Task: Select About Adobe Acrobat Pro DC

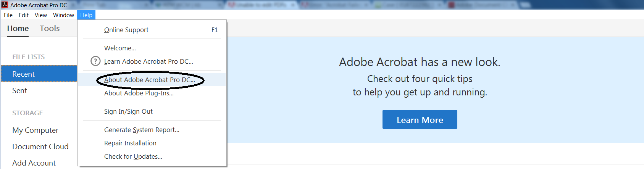Action: pyautogui.click(x=149, y=80)
